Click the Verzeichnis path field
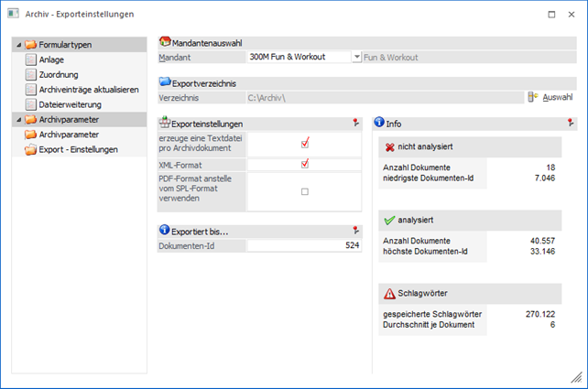The width and height of the screenshot is (588, 389). pyautogui.click(x=385, y=97)
